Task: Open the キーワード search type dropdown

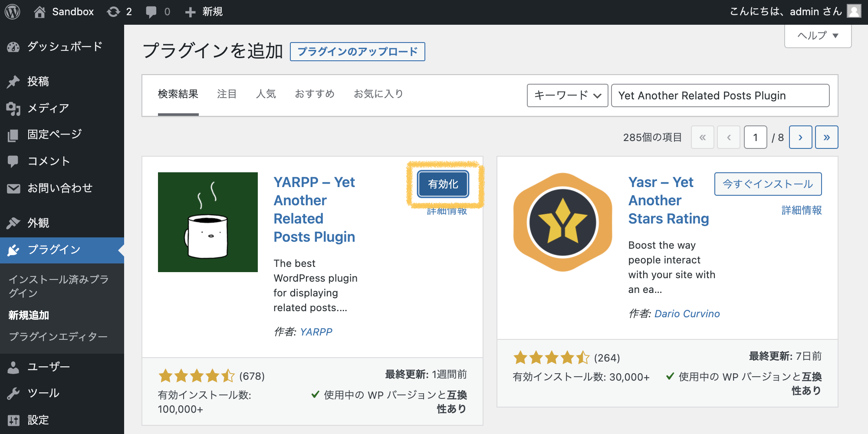Action: click(567, 95)
